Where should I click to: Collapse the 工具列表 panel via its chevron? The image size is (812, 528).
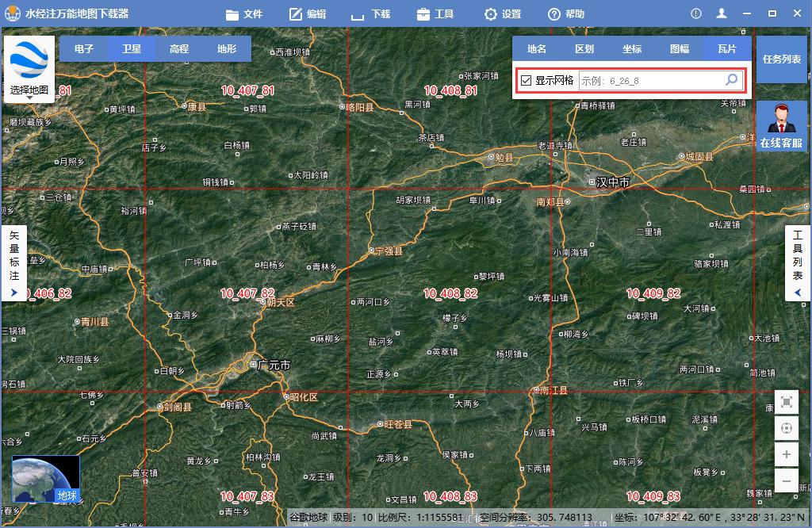796,292
